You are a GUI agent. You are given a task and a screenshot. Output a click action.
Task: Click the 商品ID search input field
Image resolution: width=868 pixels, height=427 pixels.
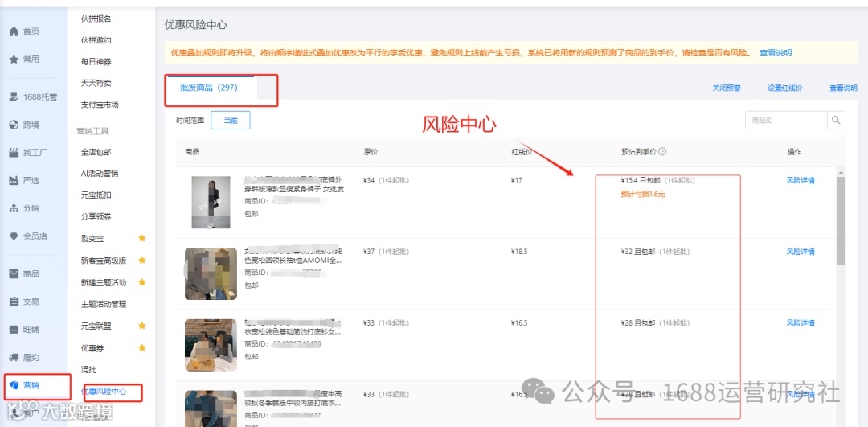pos(786,120)
